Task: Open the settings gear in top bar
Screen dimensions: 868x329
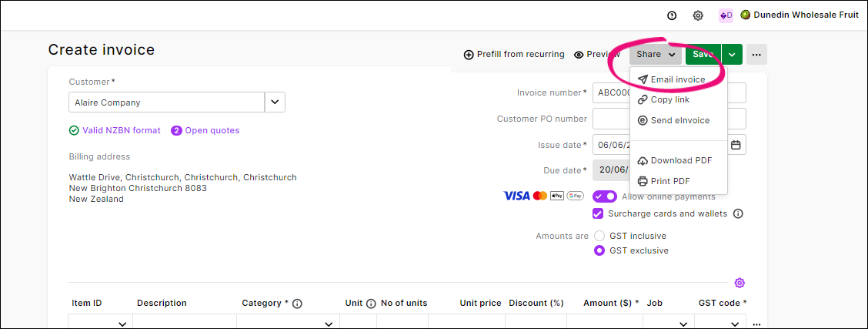Action: 698,15
